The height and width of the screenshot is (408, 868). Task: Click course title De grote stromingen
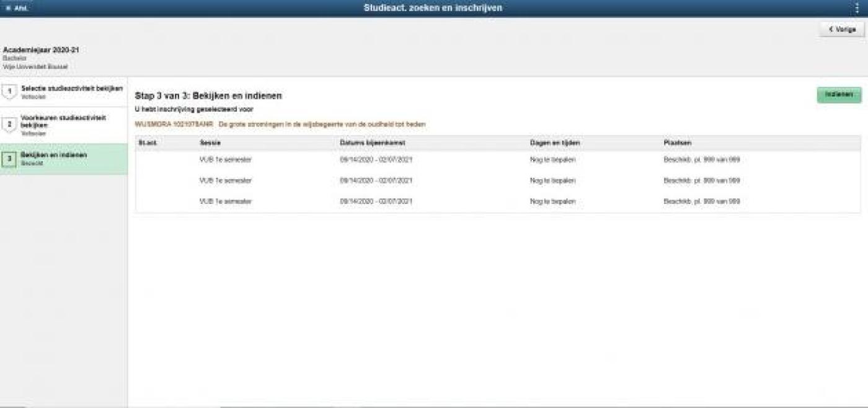point(322,125)
